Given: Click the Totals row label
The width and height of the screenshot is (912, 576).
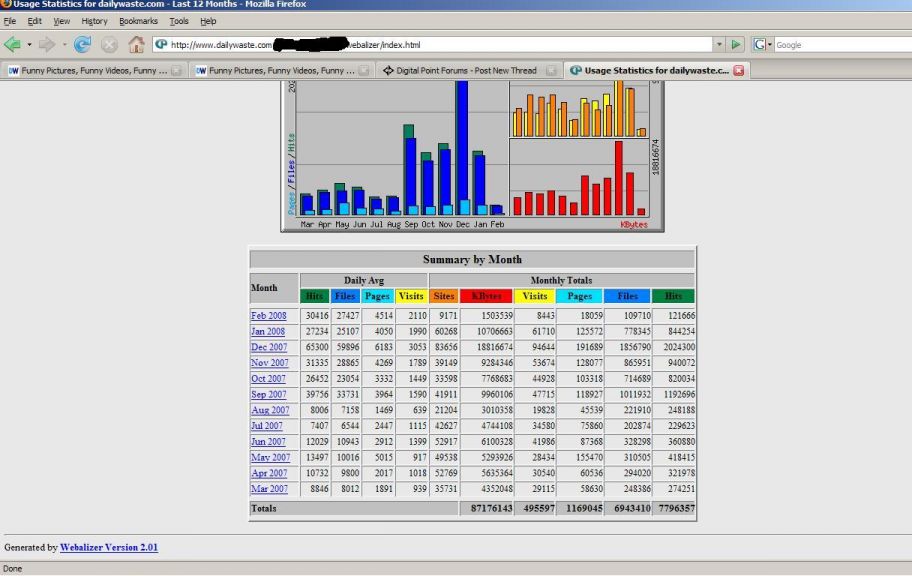Looking at the screenshot, I should coord(263,509).
